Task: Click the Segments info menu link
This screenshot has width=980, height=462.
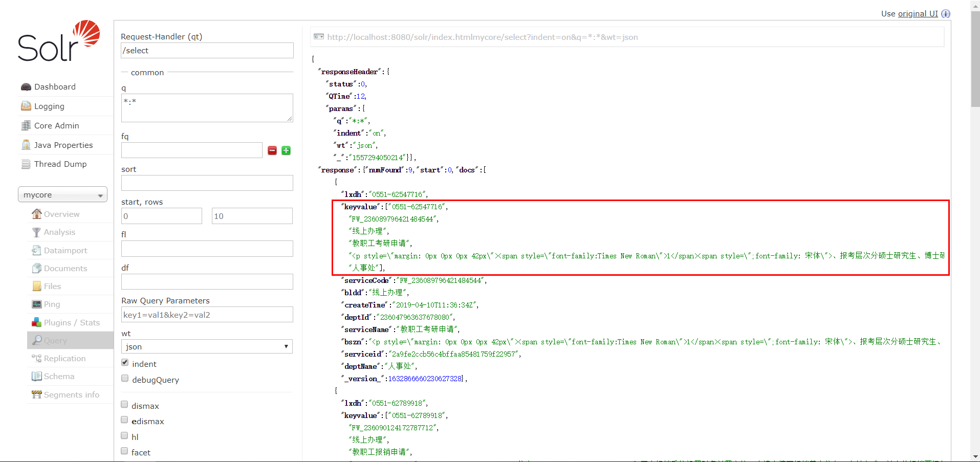Action: (72, 395)
